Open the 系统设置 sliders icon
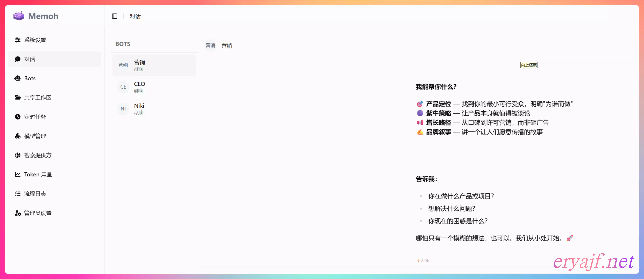Image resolution: width=644 pixels, height=279 pixels. [x=18, y=40]
